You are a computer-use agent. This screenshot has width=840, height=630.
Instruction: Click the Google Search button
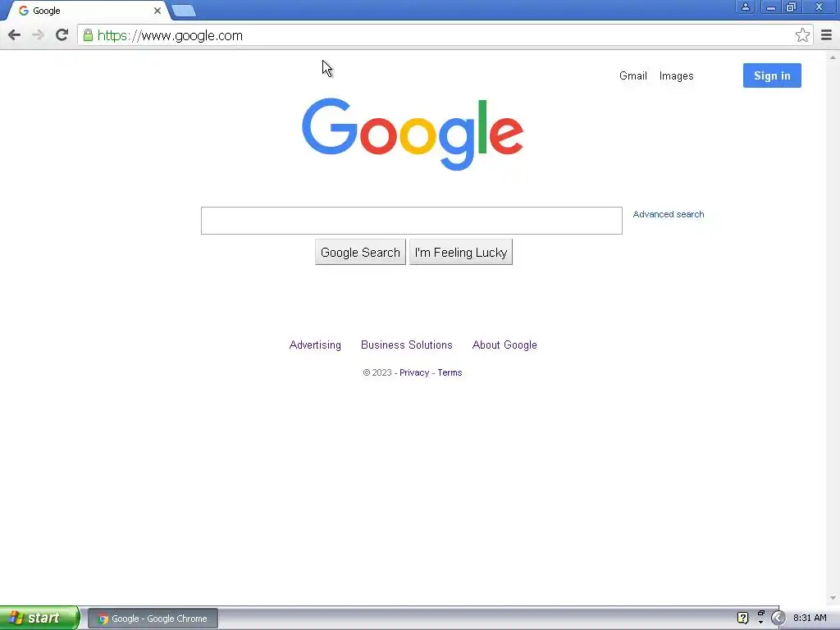(360, 253)
